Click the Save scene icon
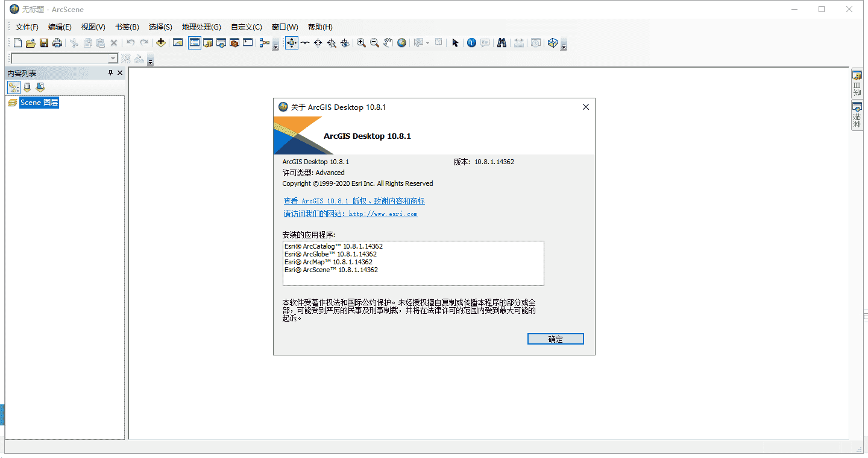The width and height of the screenshot is (868, 458). click(44, 43)
